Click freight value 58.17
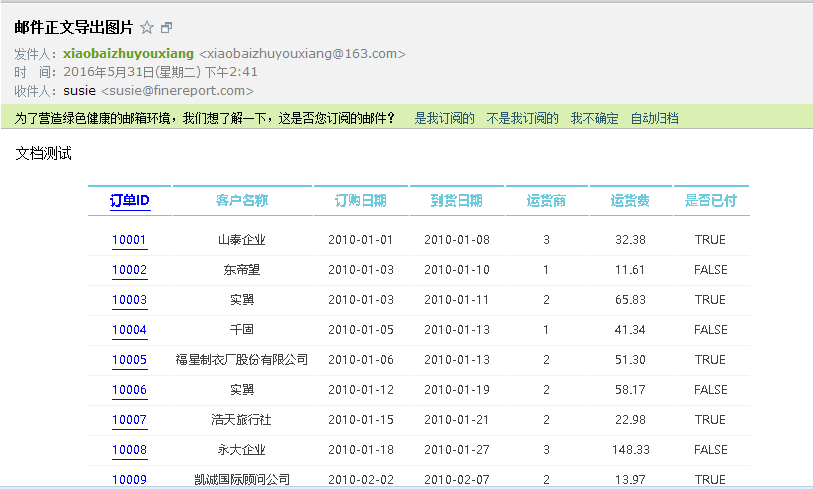The height and width of the screenshot is (489, 813). pos(630,390)
